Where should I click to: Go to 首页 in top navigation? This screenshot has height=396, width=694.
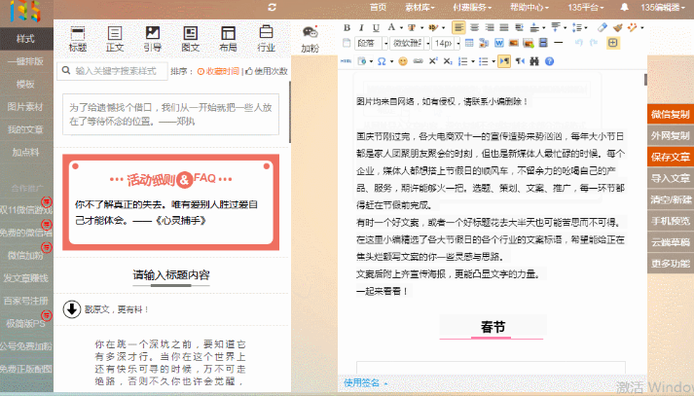[x=378, y=7]
